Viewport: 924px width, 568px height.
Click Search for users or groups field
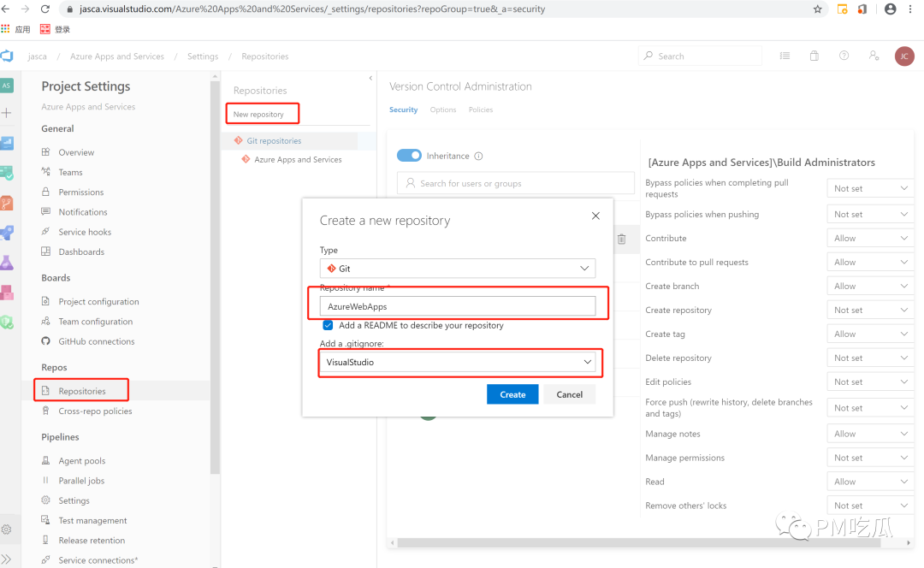click(516, 183)
